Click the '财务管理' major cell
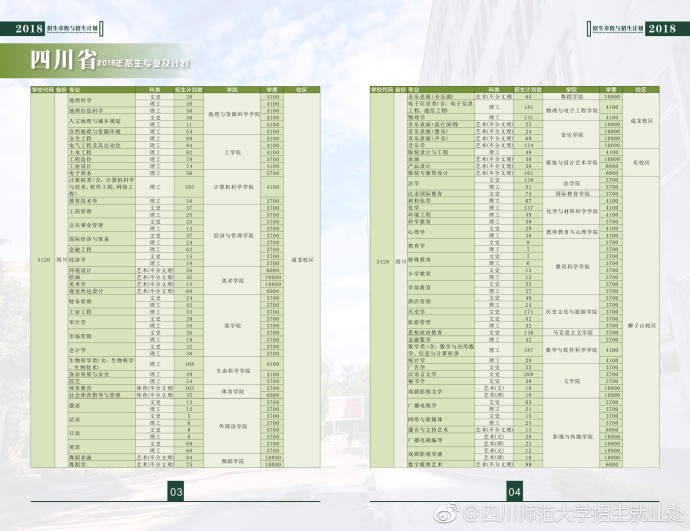The image size is (690, 531). pos(102,302)
